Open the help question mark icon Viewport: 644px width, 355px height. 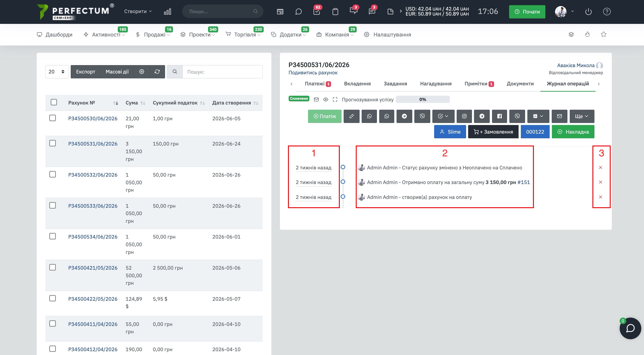607,11
